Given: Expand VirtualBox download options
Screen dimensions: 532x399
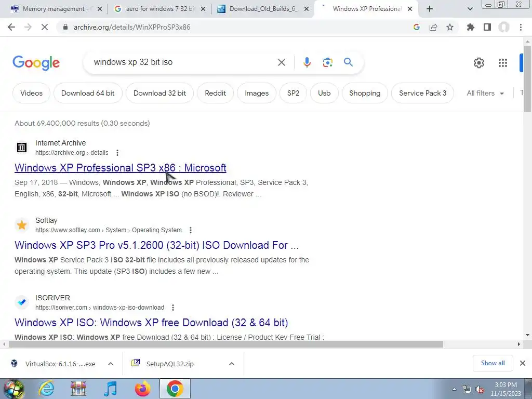Looking at the screenshot, I should click(x=111, y=364).
